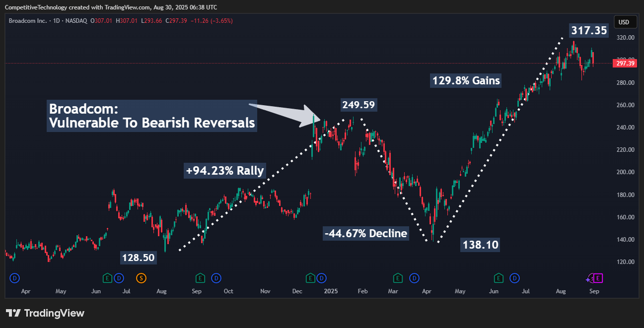Click the dividend marker before July 2024
Image resolution: width=644 pixels, height=328 pixels.
click(x=118, y=278)
